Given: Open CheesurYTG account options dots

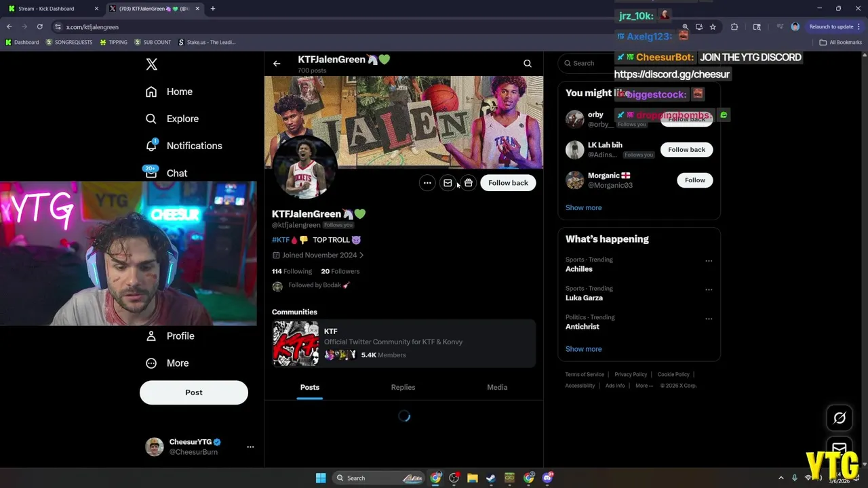Looking at the screenshot, I should [250, 447].
